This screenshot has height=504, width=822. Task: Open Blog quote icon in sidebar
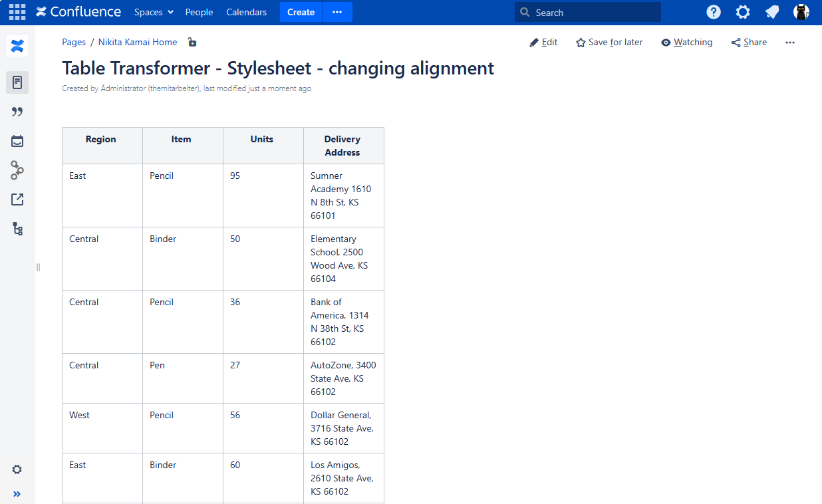17,112
